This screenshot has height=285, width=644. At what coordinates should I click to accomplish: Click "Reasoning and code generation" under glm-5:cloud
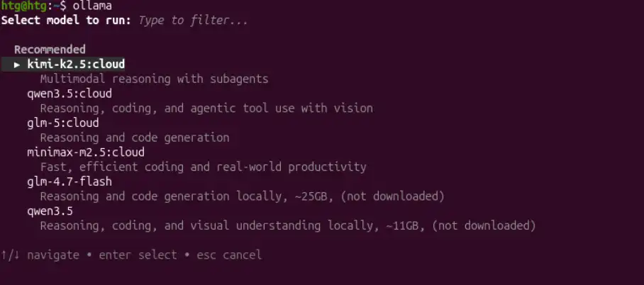click(x=134, y=138)
